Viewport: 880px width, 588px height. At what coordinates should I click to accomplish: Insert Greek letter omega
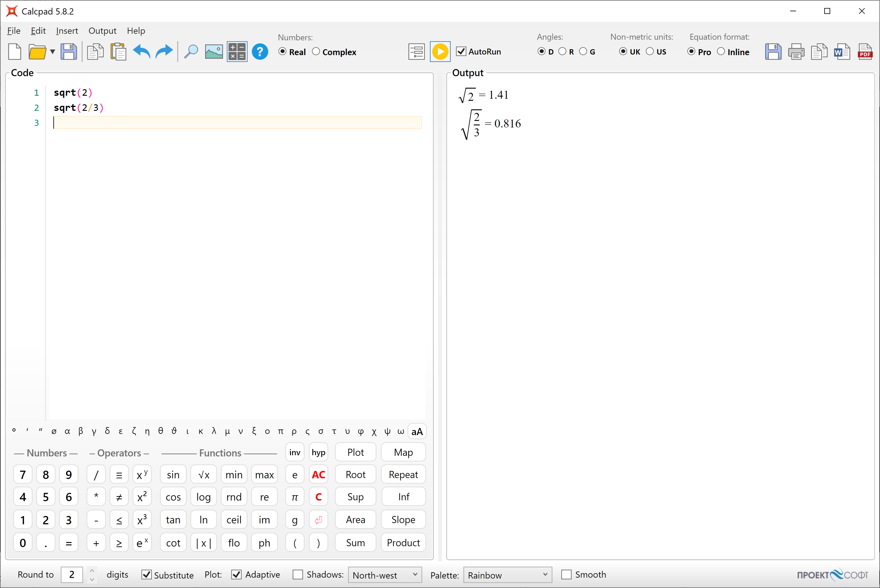401,431
